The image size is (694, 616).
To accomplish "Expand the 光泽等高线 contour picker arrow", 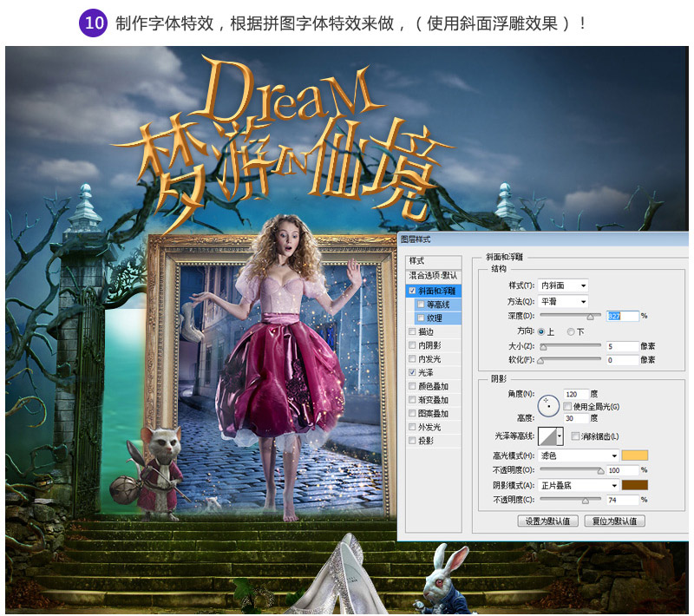I will click(x=560, y=436).
